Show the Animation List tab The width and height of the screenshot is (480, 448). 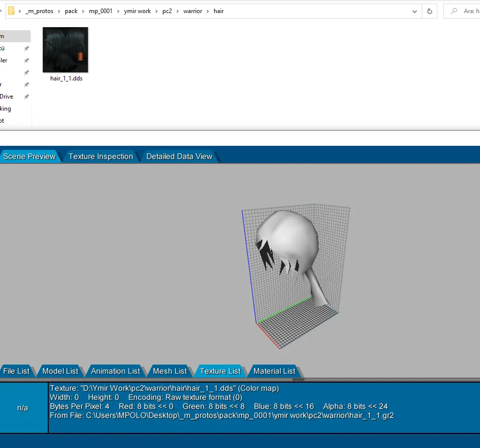pos(115,371)
